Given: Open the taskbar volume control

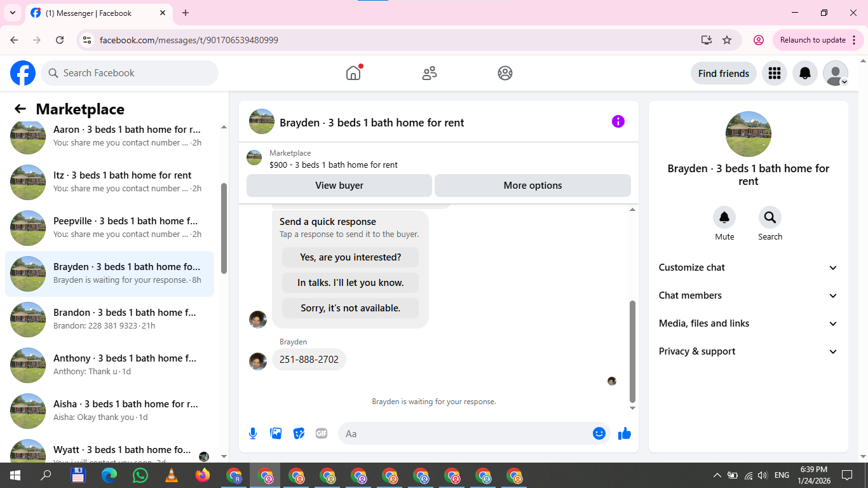Looking at the screenshot, I should (x=763, y=475).
